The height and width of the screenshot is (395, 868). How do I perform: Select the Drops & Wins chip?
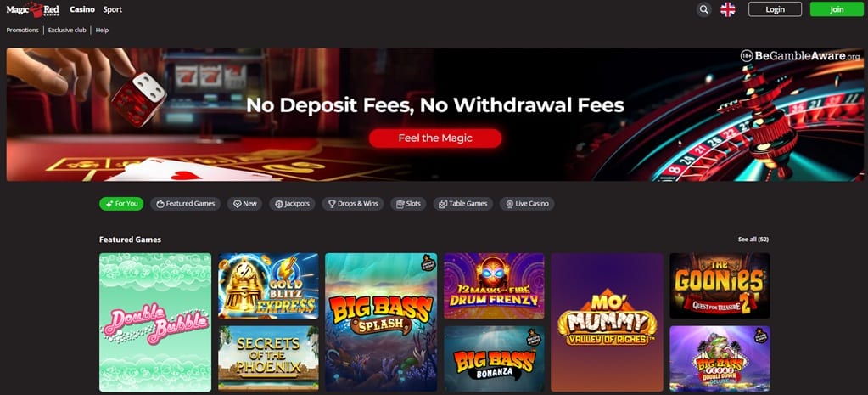(353, 204)
